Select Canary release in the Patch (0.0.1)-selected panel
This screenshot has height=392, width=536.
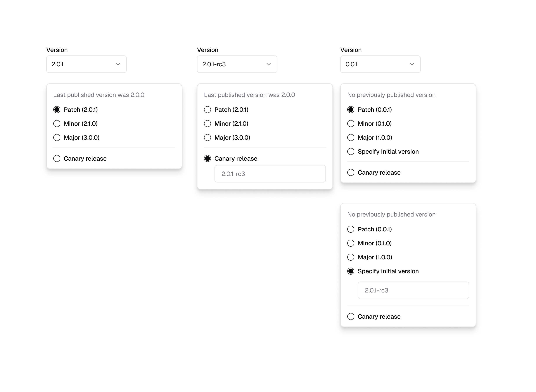[x=351, y=172]
